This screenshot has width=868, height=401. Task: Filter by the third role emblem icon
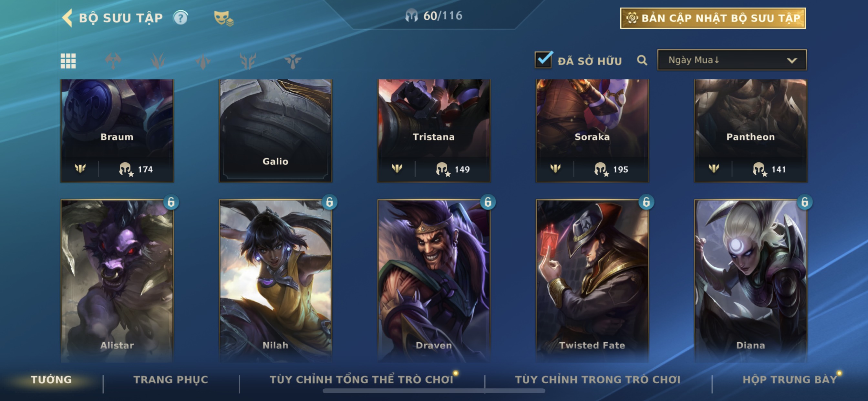coord(203,61)
